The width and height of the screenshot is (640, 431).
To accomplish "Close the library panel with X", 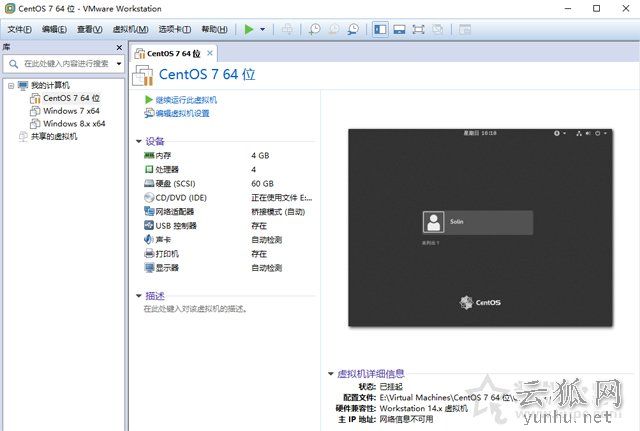I will 119,48.
